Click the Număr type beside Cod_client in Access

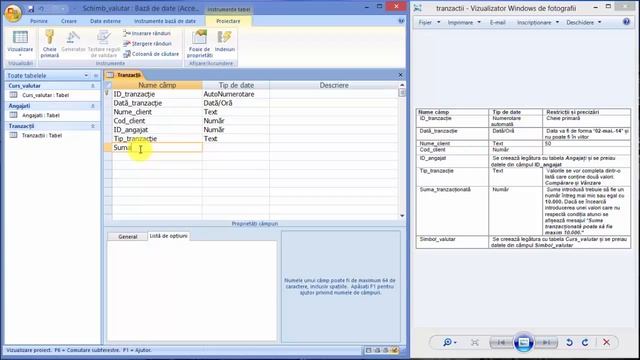236,121
